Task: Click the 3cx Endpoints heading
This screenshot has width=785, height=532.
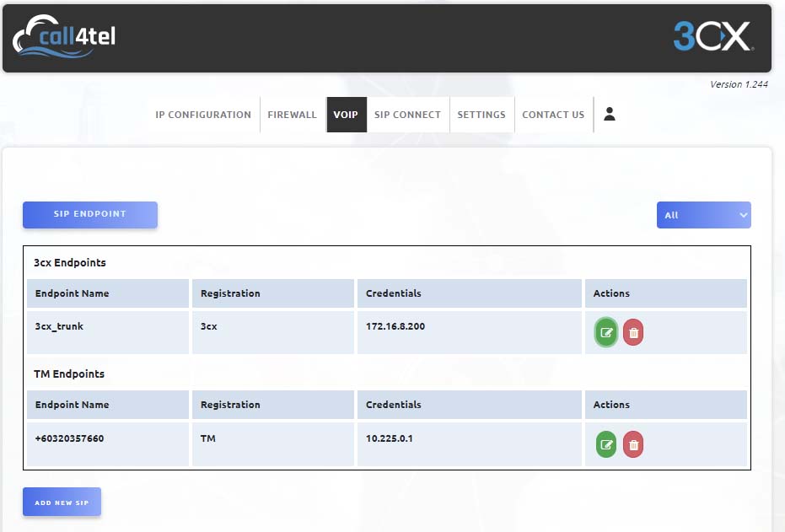Action: [x=70, y=263]
